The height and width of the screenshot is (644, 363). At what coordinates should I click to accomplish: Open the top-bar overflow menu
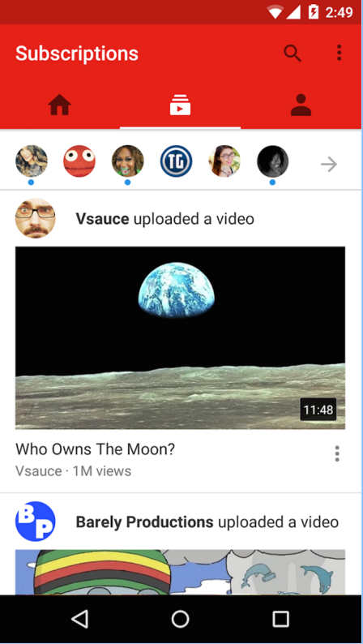[339, 53]
